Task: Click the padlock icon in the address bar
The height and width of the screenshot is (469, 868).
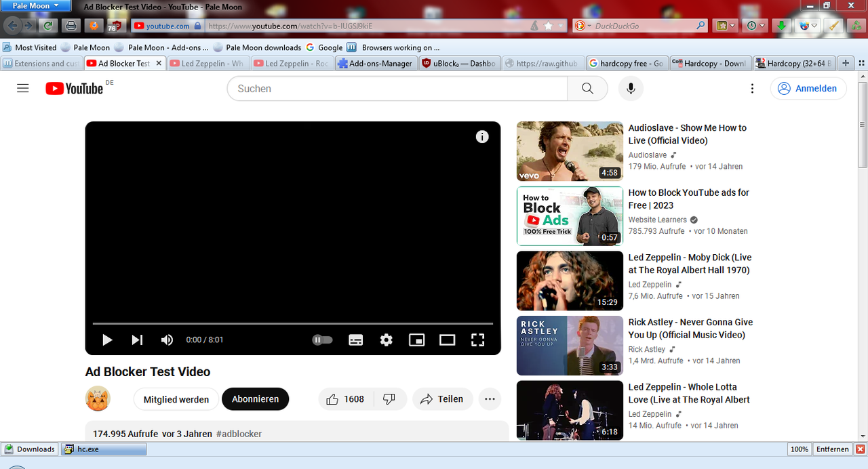Action: (198, 26)
